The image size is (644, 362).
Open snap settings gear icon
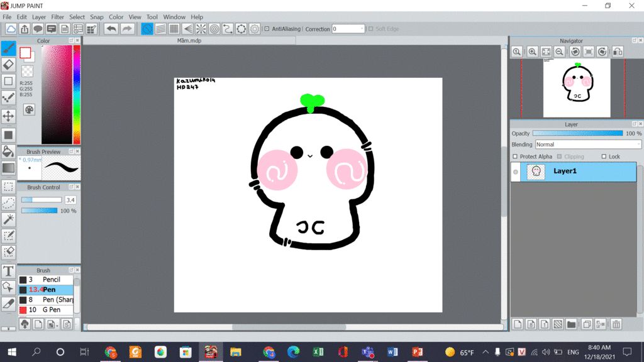255,29
